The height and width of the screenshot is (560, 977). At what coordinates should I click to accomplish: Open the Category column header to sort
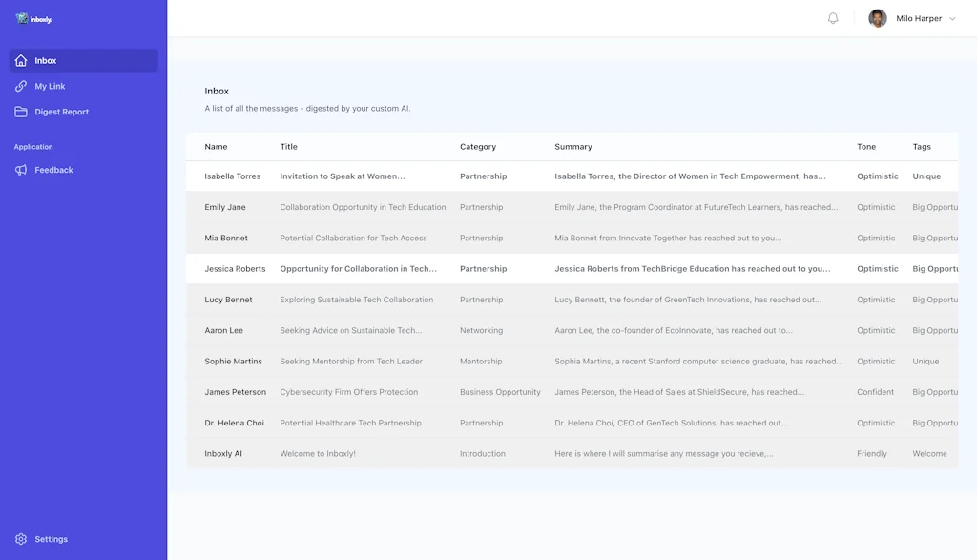coord(478,146)
